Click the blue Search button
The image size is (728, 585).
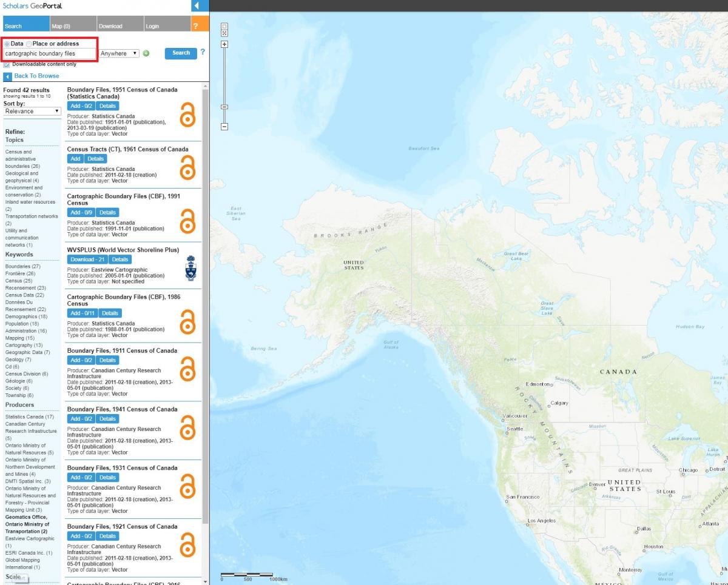(x=181, y=53)
